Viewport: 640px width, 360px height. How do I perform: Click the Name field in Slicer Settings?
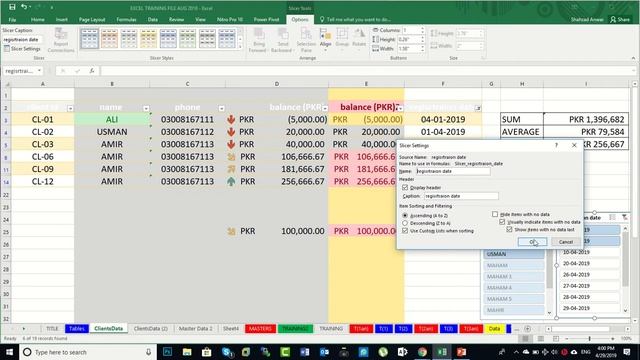pyautogui.click(x=453, y=171)
